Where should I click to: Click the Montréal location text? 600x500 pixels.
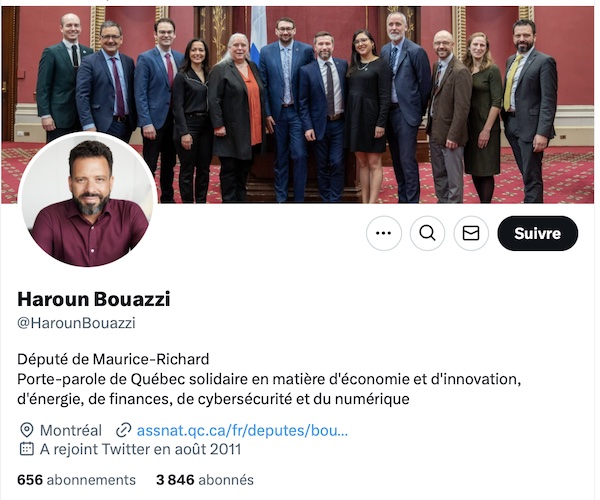tap(71, 430)
